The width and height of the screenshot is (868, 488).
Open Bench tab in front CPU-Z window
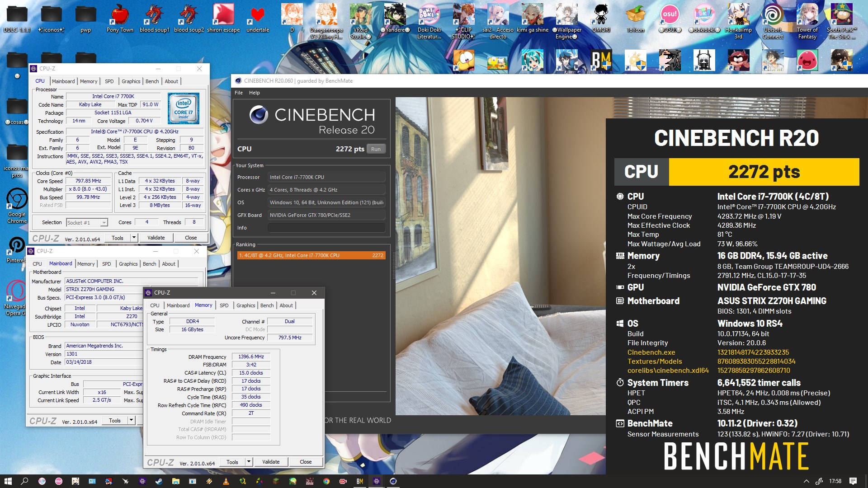coord(267,305)
